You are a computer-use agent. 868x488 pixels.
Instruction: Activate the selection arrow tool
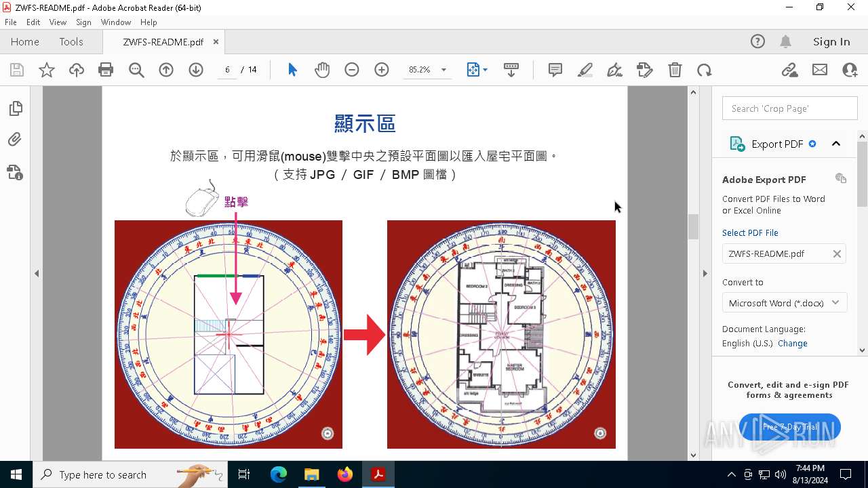click(292, 70)
